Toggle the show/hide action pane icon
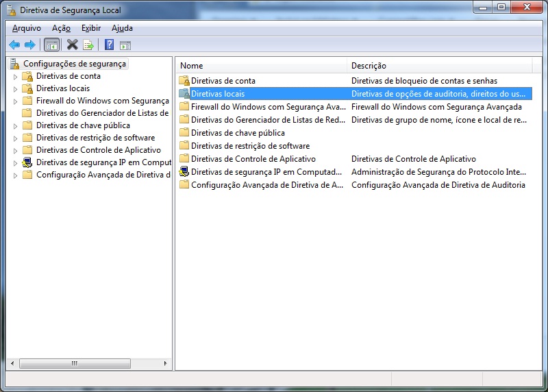 (125, 45)
